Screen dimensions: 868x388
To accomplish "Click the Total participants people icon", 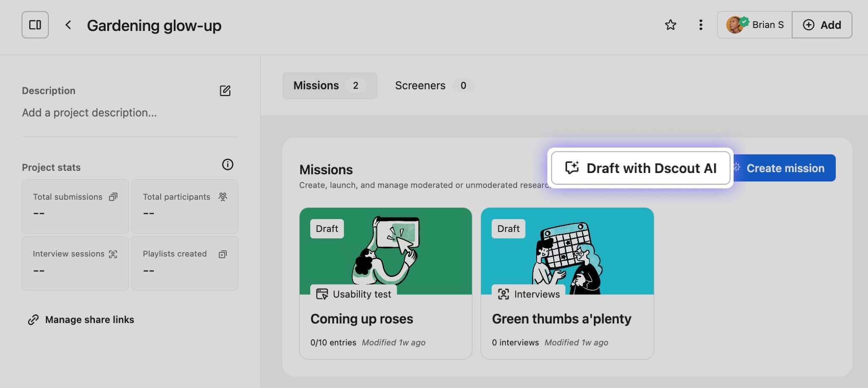I will [x=223, y=197].
